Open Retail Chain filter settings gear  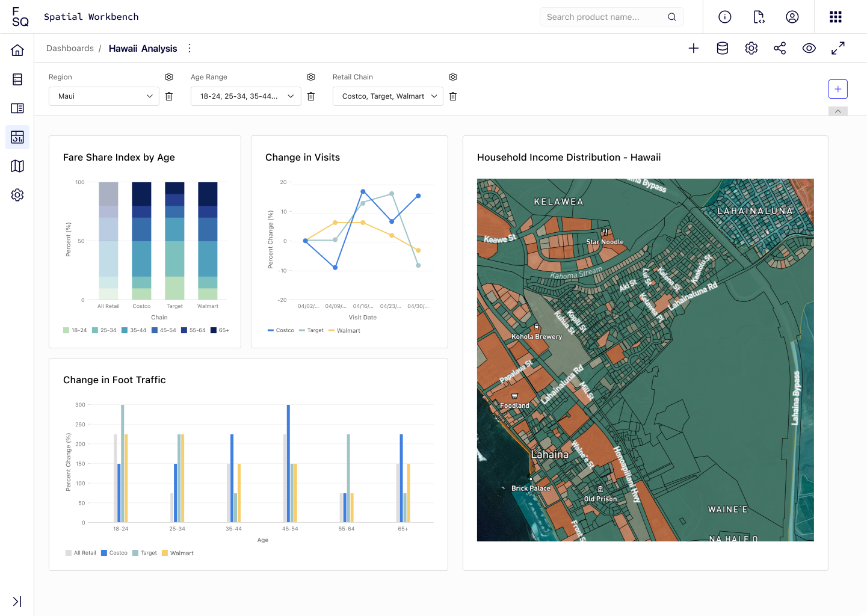[453, 77]
